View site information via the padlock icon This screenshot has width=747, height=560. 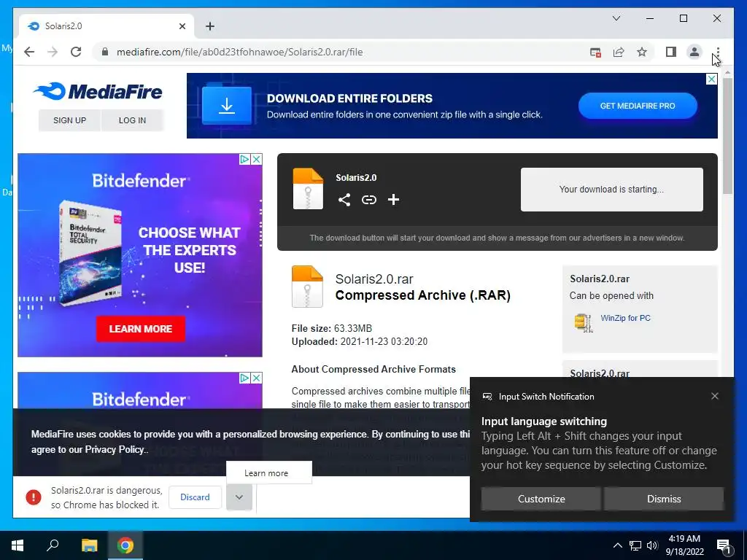pyautogui.click(x=105, y=52)
